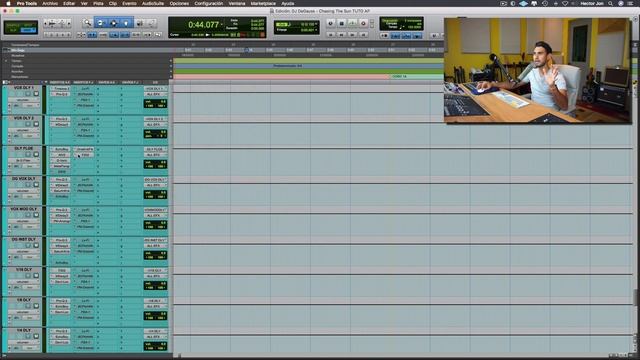The width and height of the screenshot is (640, 360).
Task: Open automation mode selector on VOX DLY 1
Action: pyautogui.click(x=31, y=106)
